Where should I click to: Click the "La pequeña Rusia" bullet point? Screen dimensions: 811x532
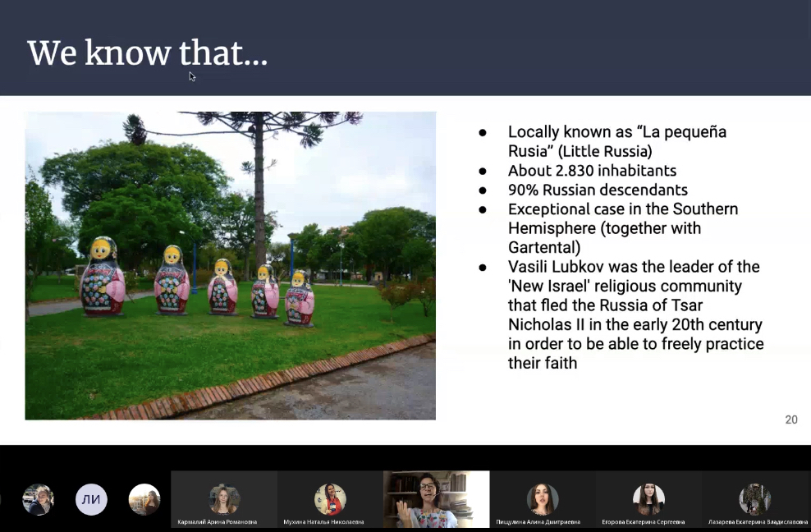(x=616, y=141)
